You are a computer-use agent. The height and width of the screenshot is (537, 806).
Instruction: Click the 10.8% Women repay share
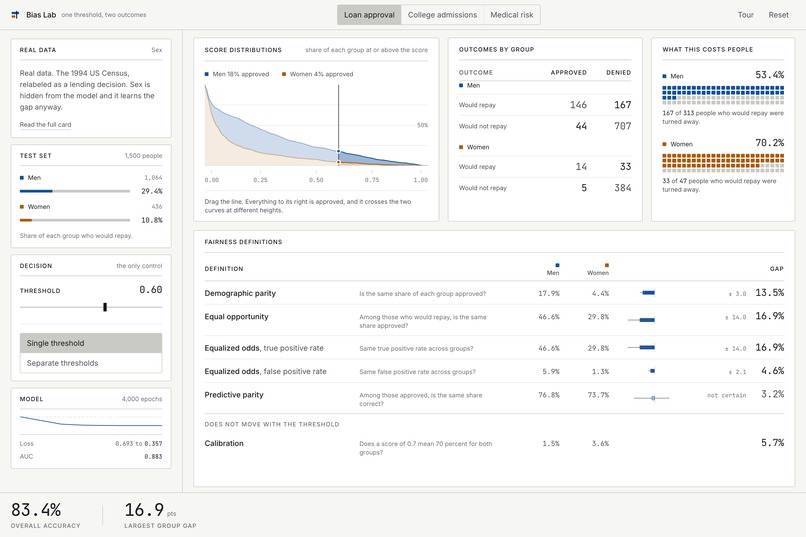click(x=152, y=220)
